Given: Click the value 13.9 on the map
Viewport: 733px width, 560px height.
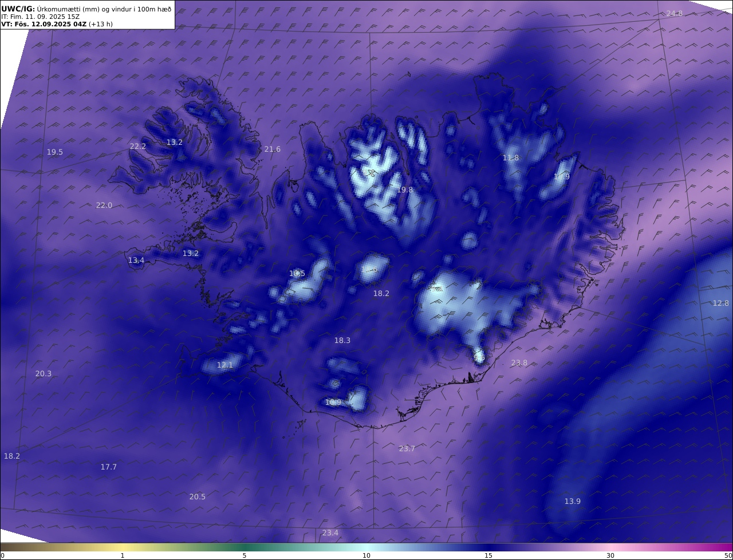Looking at the screenshot, I should 573,502.
